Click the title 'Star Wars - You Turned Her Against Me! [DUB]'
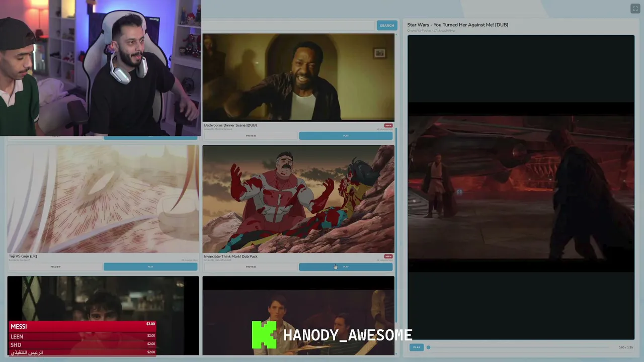The height and width of the screenshot is (362, 644). pyautogui.click(x=458, y=25)
